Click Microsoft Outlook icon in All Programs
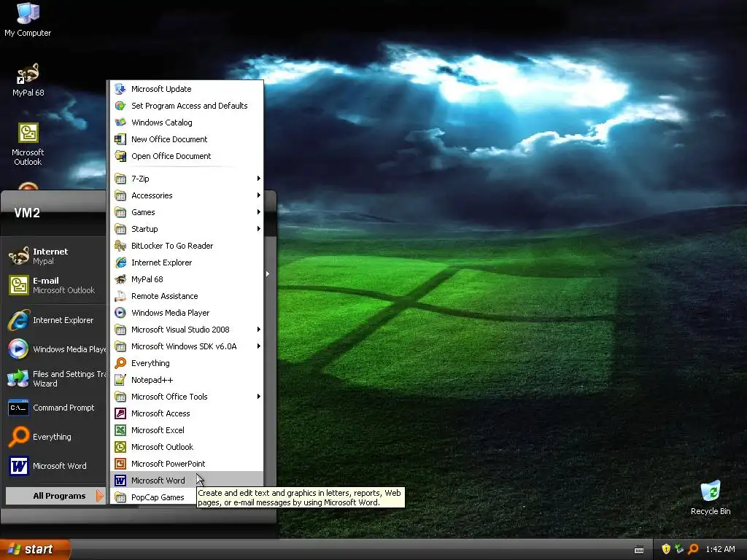747x560 pixels. point(120,447)
